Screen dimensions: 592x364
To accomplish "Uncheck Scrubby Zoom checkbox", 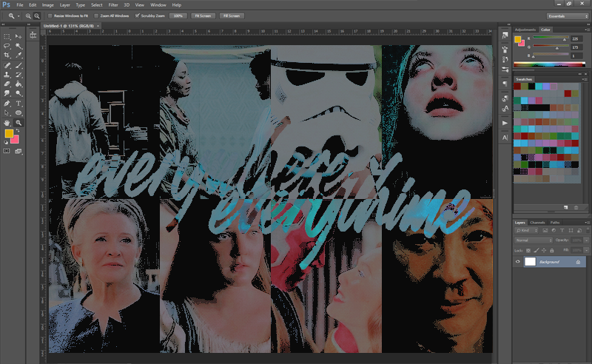I will (x=138, y=16).
